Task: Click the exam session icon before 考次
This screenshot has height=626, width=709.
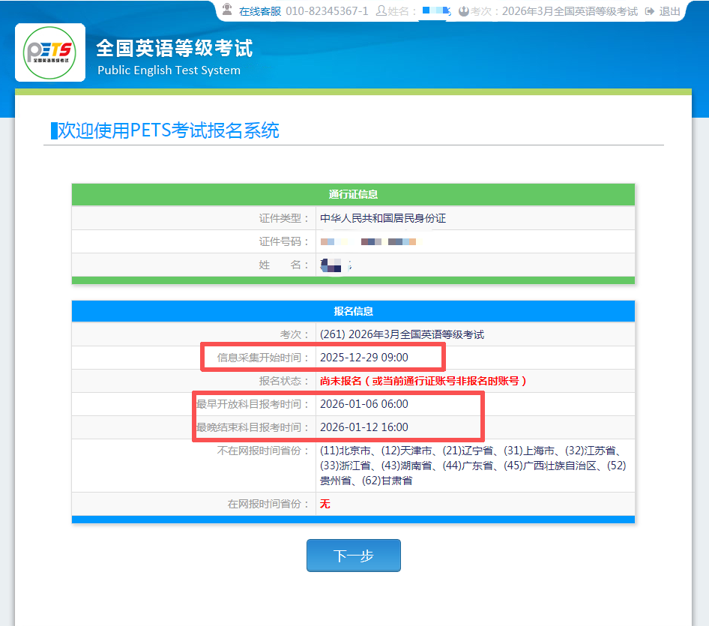Action: 463,11
